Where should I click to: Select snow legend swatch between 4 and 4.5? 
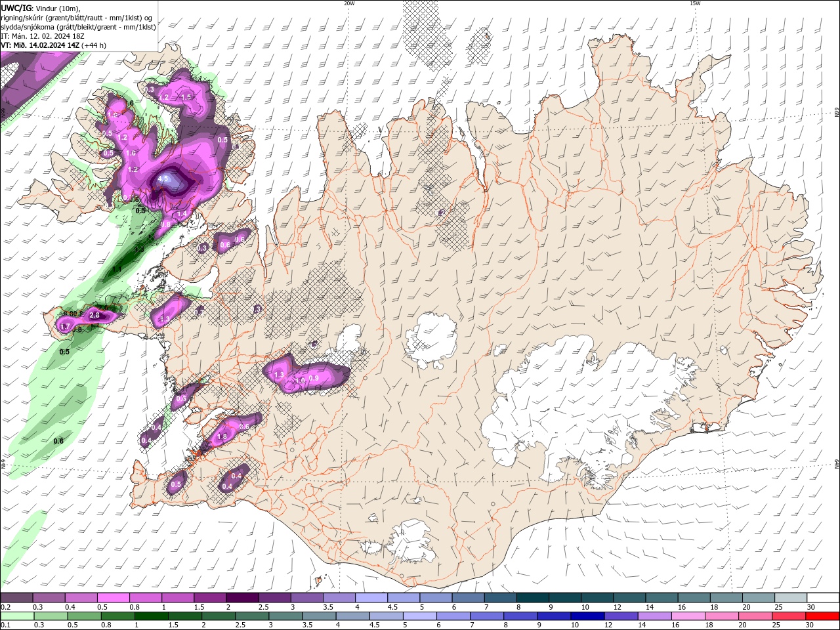(x=371, y=598)
